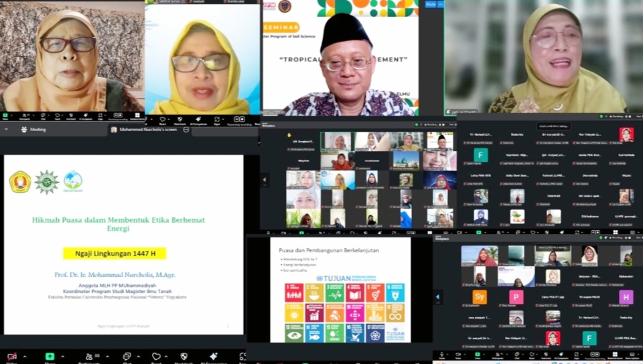The image size is (643, 364).
Task: Launch the AI Companion sparkle icon
Action: tap(214, 357)
